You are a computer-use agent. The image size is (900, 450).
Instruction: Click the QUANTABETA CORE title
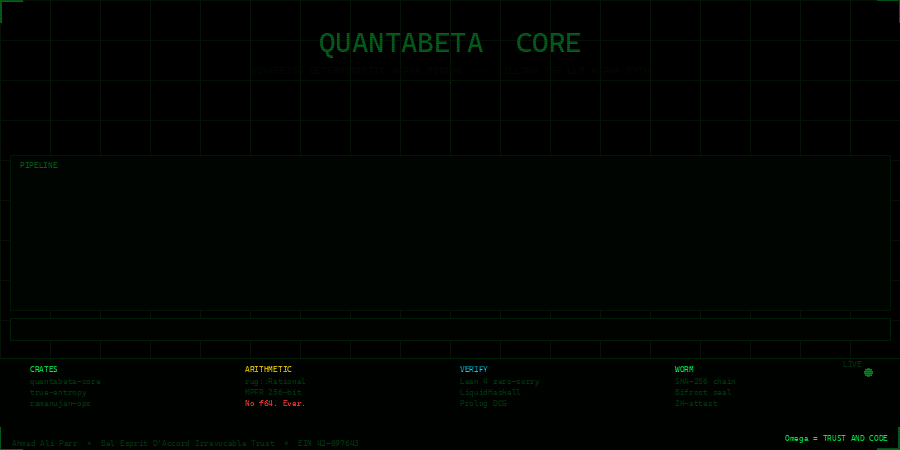[450, 44]
